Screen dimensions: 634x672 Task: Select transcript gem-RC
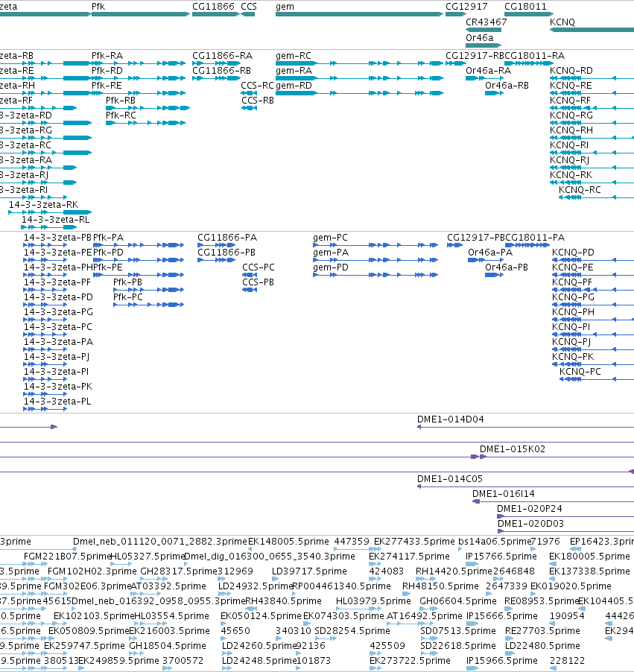coord(294,56)
